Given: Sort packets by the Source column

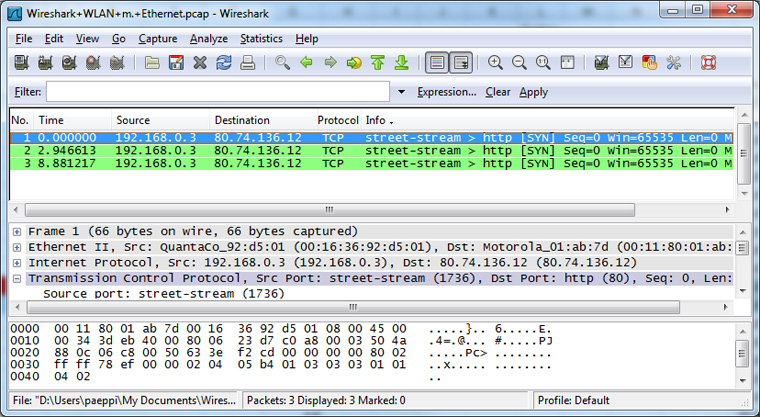Looking at the screenshot, I should pyautogui.click(x=160, y=120).
